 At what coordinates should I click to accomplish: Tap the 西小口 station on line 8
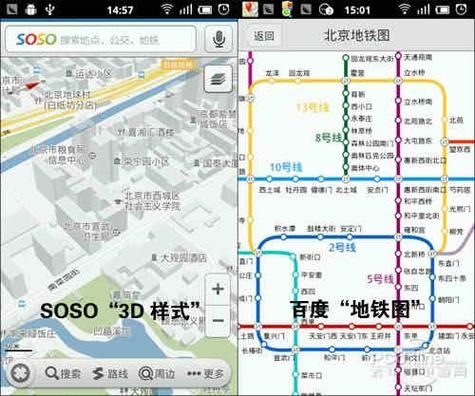pyautogui.click(x=346, y=106)
